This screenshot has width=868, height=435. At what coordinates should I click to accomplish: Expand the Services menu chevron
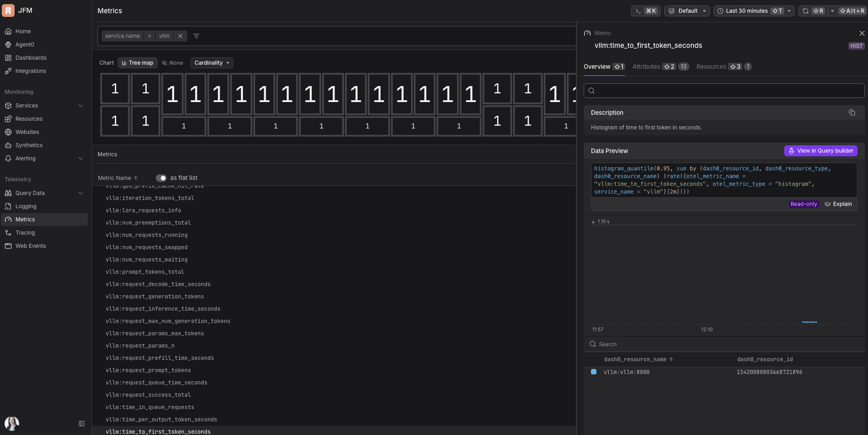click(81, 106)
